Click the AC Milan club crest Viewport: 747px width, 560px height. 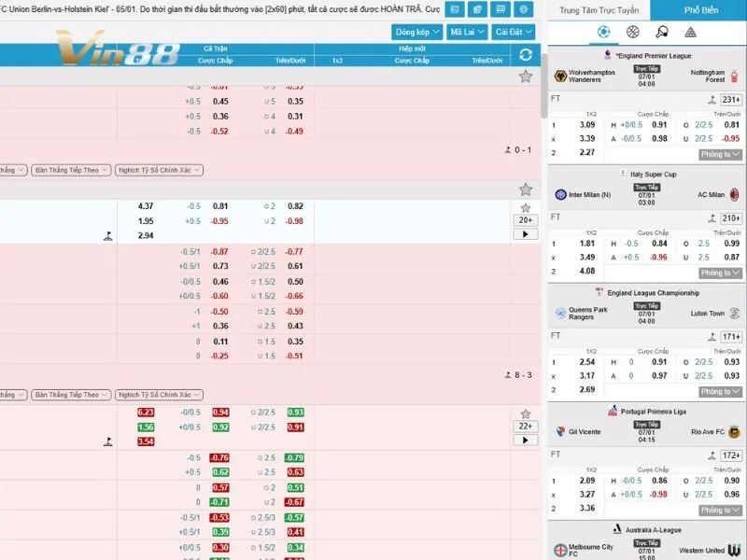(x=735, y=194)
